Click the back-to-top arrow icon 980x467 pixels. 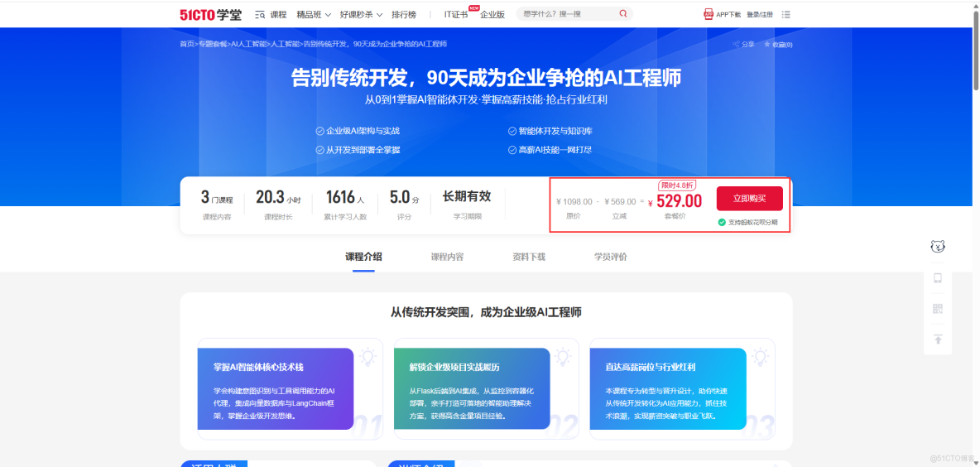point(938,339)
